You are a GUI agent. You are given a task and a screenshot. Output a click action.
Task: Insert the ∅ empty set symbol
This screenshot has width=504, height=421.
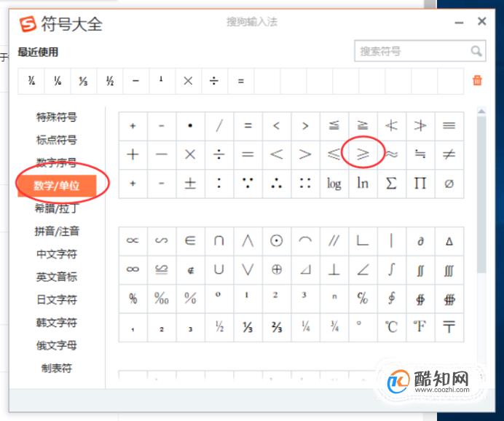tap(449, 184)
